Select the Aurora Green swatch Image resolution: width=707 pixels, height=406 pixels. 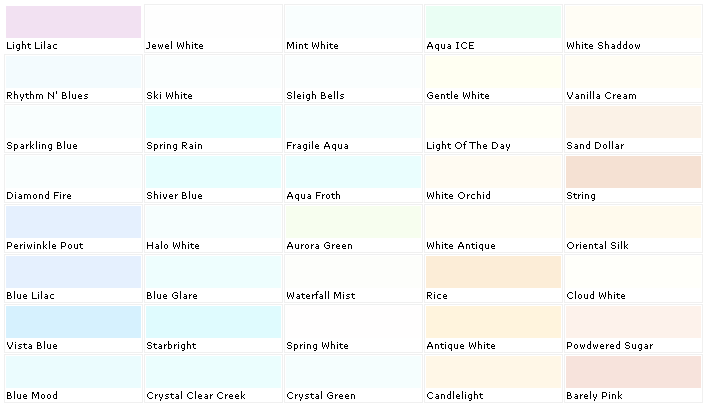pos(353,222)
